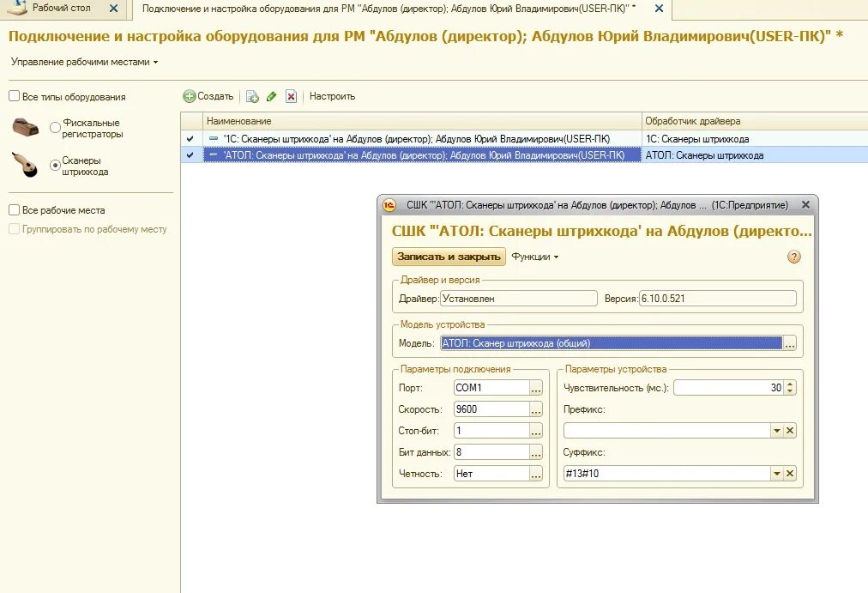The image size is (868, 593).
Task: Click the Стоп-бит field with value 1
Action: tap(491, 430)
